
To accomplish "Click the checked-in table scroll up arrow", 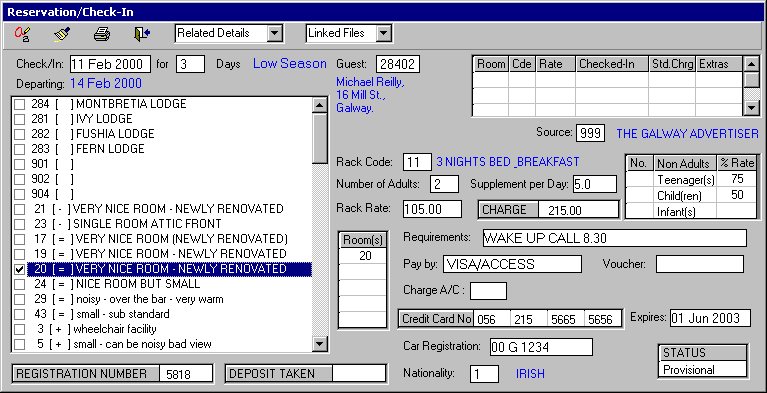I will coord(751,64).
